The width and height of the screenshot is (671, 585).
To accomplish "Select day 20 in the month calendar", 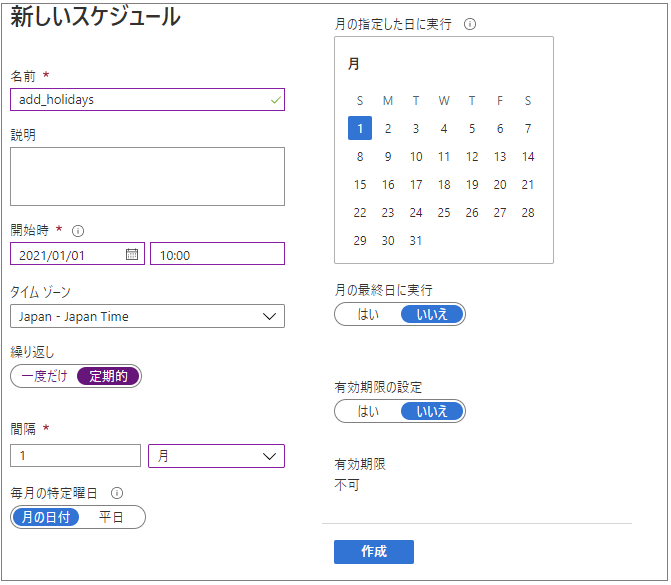I will coord(500,184).
